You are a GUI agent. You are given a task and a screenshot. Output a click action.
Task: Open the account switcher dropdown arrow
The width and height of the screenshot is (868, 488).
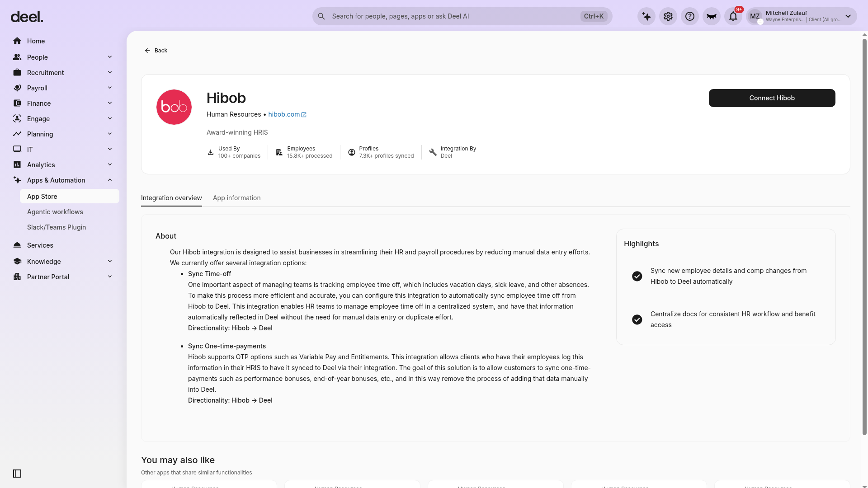click(848, 16)
